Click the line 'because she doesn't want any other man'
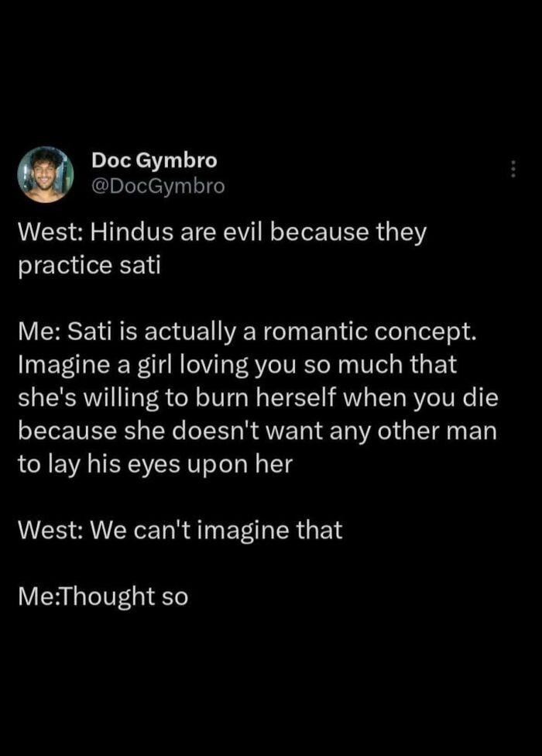This screenshot has height=756, width=542. pos(257,431)
